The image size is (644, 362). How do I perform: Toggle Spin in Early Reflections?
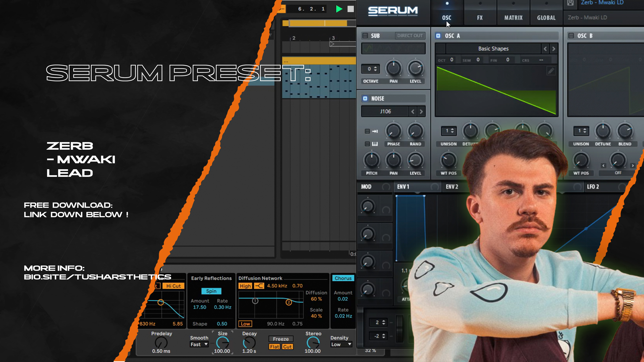[211, 291]
